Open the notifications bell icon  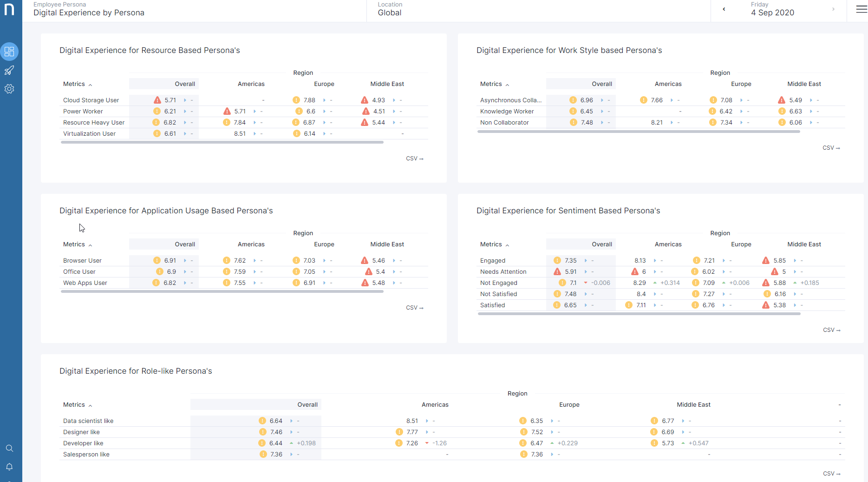coord(9,467)
